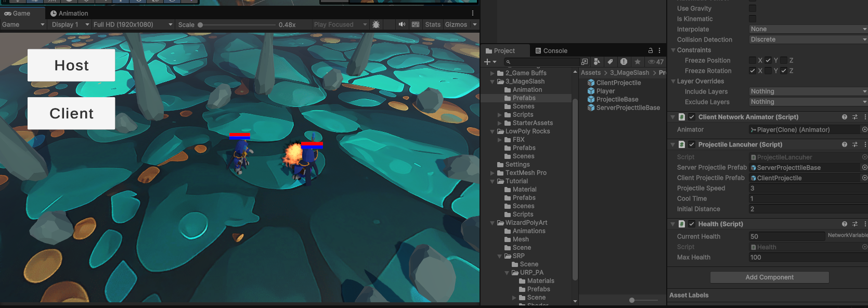
Task: Expand the 2_Game Buffs folder
Action: 493,73
